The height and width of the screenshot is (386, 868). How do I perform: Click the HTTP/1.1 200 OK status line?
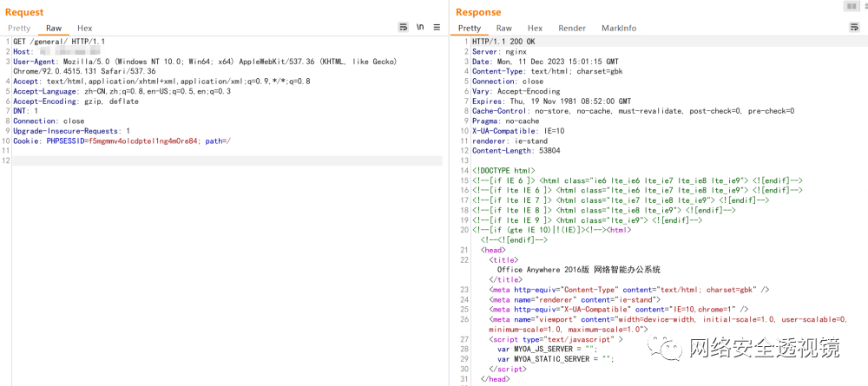pyautogui.click(x=503, y=42)
